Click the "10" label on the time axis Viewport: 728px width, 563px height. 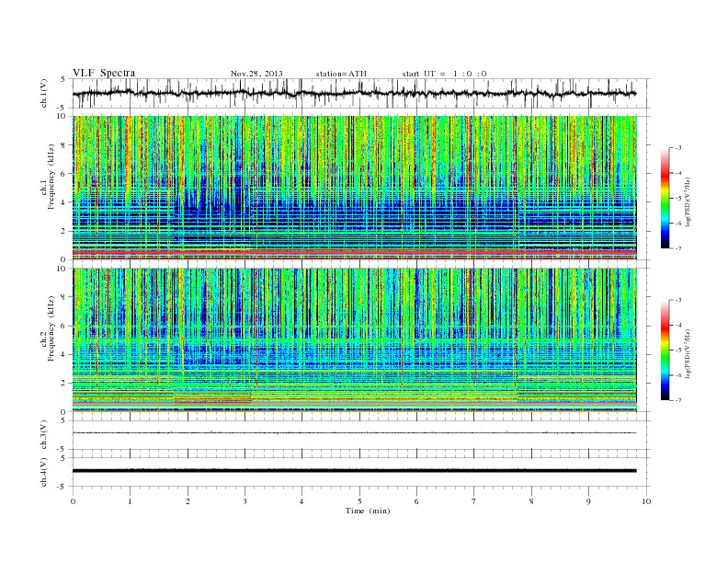tap(646, 501)
